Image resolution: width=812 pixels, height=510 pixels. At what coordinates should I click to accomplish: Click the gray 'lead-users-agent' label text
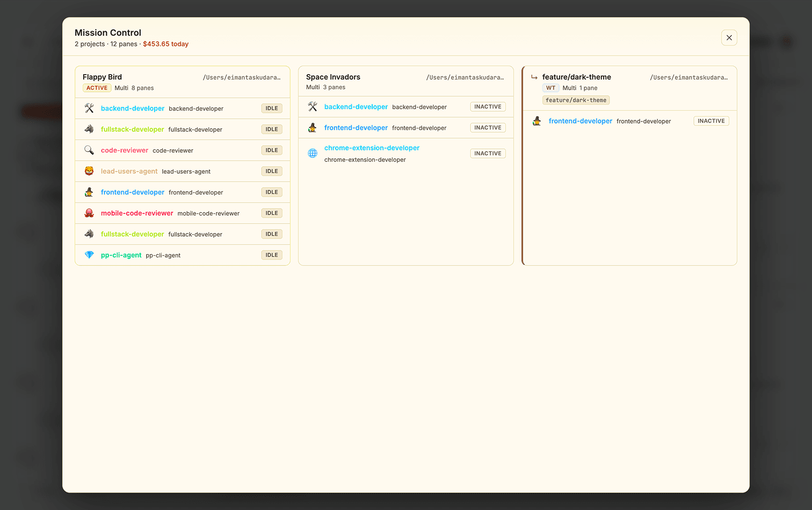click(186, 171)
